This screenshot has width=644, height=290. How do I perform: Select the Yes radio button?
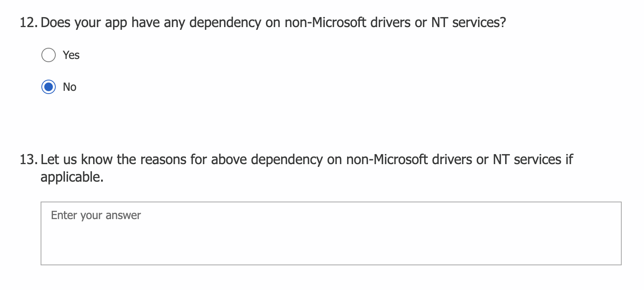click(49, 55)
